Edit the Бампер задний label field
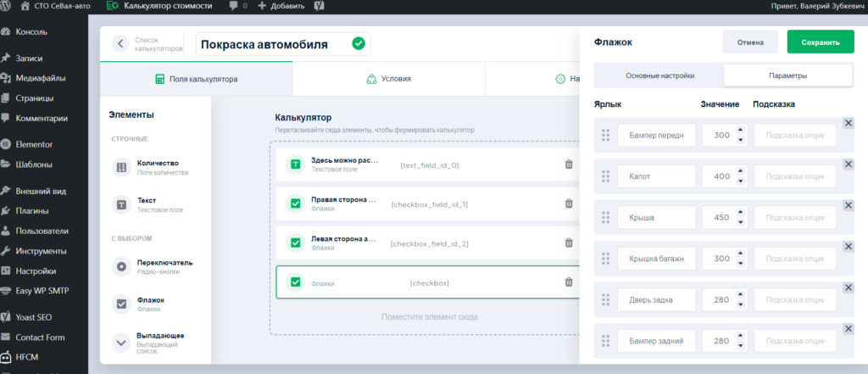Screen dimensions: 868x374 [657, 341]
